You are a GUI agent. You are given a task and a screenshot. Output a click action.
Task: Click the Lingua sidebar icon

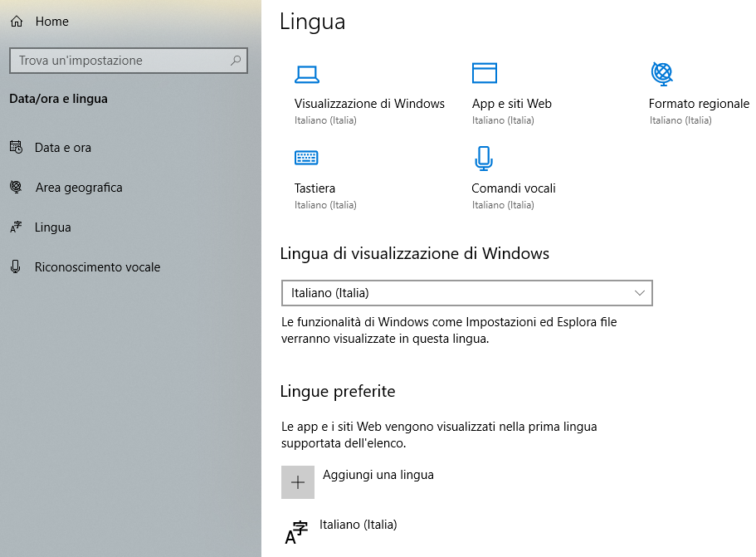point(16,227)
